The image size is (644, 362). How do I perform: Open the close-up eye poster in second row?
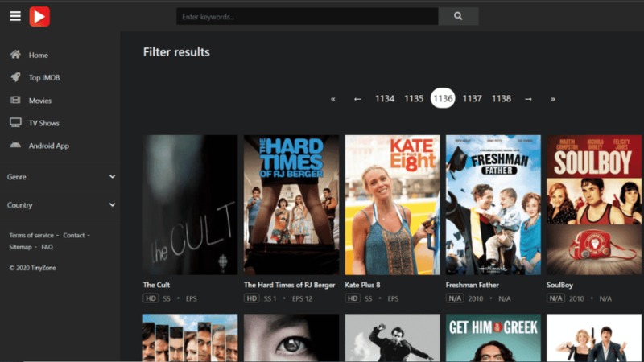click(291, 338)
